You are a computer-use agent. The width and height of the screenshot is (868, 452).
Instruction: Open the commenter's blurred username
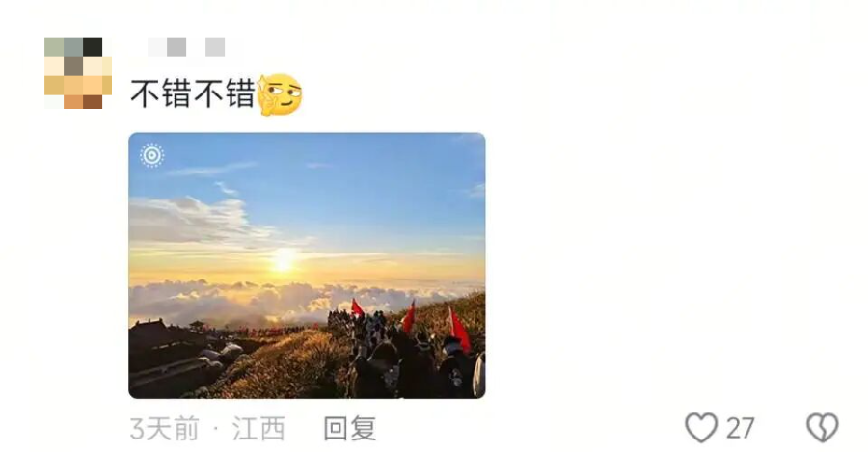coord(186,47)
